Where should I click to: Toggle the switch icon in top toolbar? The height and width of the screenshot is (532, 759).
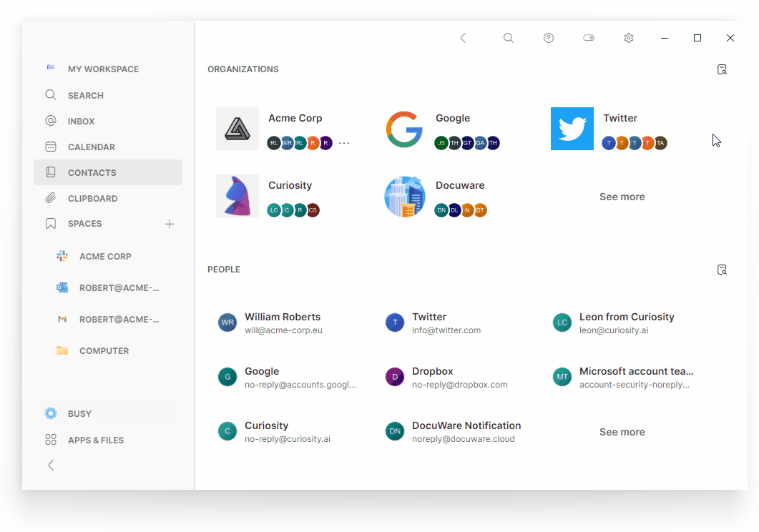[589, 38]
